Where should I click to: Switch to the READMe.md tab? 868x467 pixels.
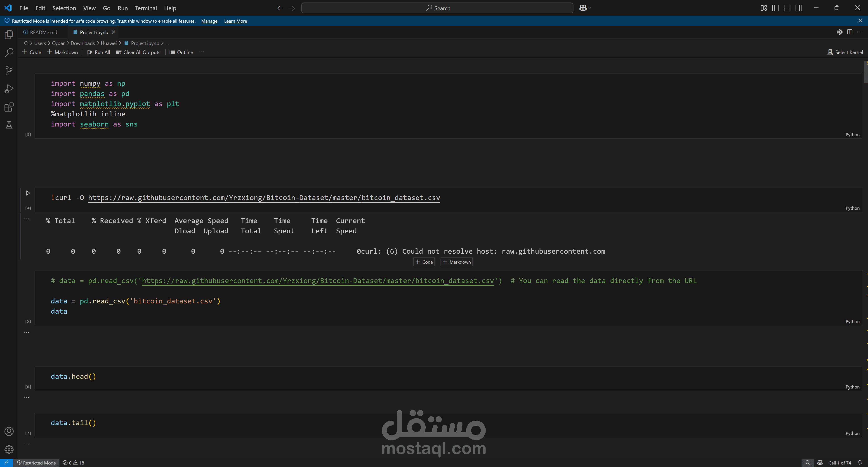pyautogui.click(x=43, y=32)
